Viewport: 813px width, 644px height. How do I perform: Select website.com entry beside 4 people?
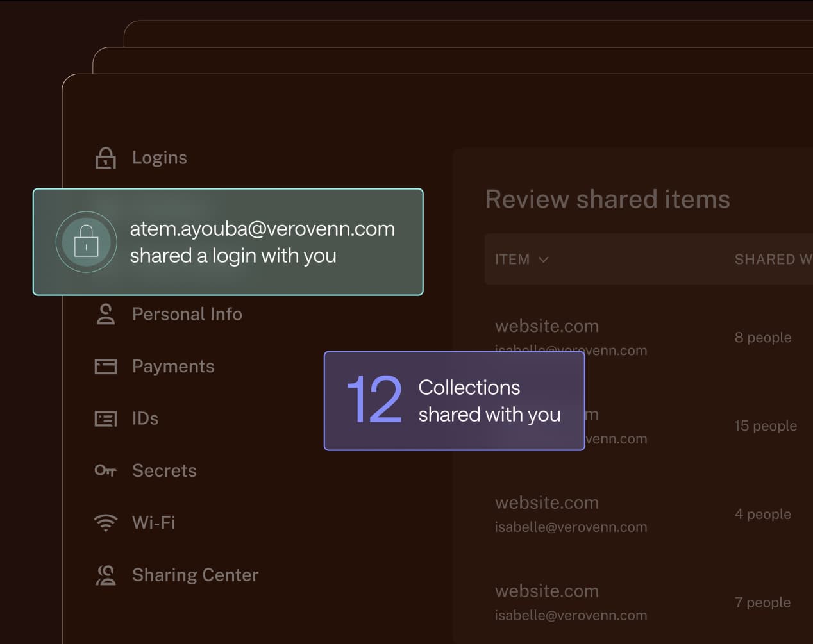click(x=546, y=503)
